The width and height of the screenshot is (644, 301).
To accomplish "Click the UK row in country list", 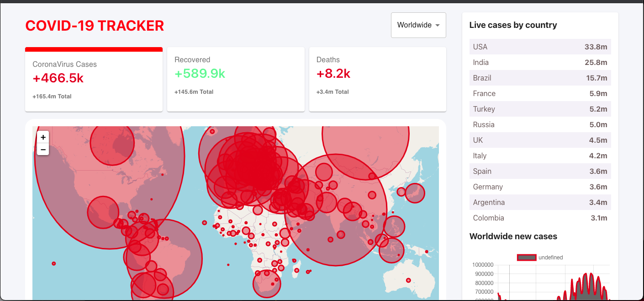I will (540, 140).
